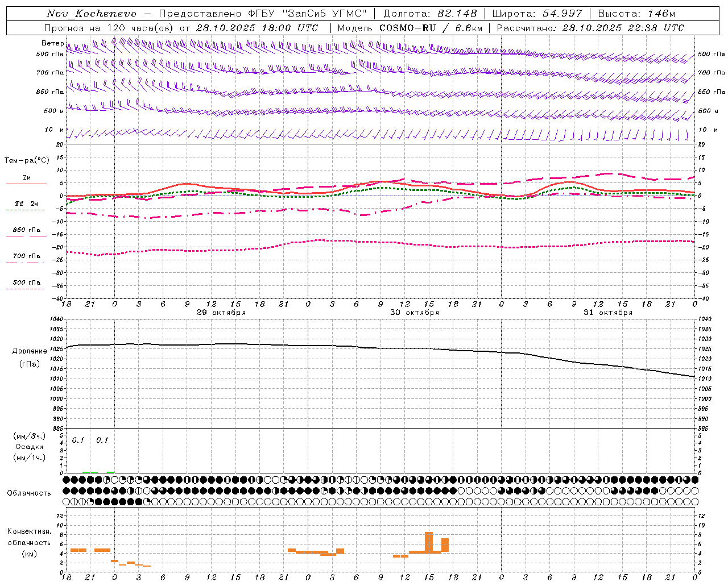
Task: Click the 31 октября date label
Action: pos(608,313)
